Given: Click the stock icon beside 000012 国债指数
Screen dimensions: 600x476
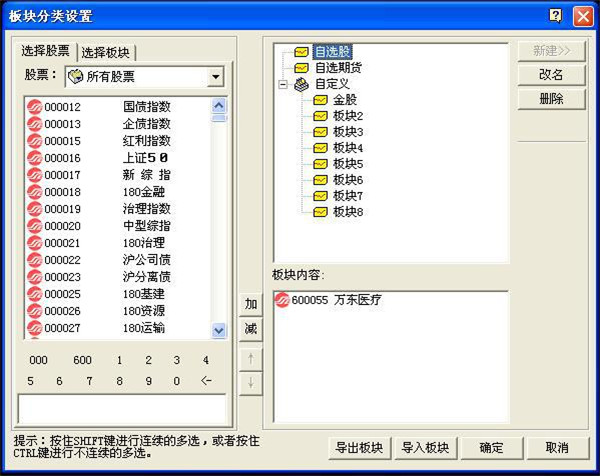Looking at the screenshot, I should point(34,107).
